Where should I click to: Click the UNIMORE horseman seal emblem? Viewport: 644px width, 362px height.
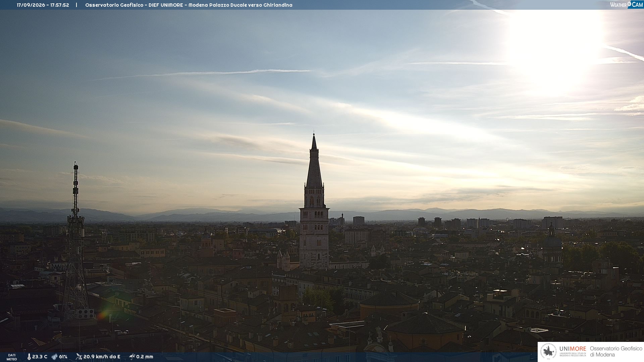(x=548, y=352)
